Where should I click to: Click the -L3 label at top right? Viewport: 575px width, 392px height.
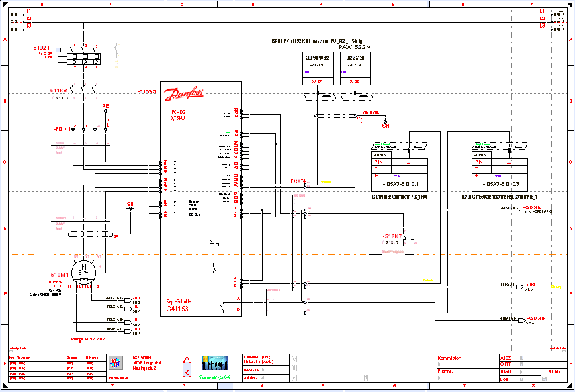(x=541, y=26)
